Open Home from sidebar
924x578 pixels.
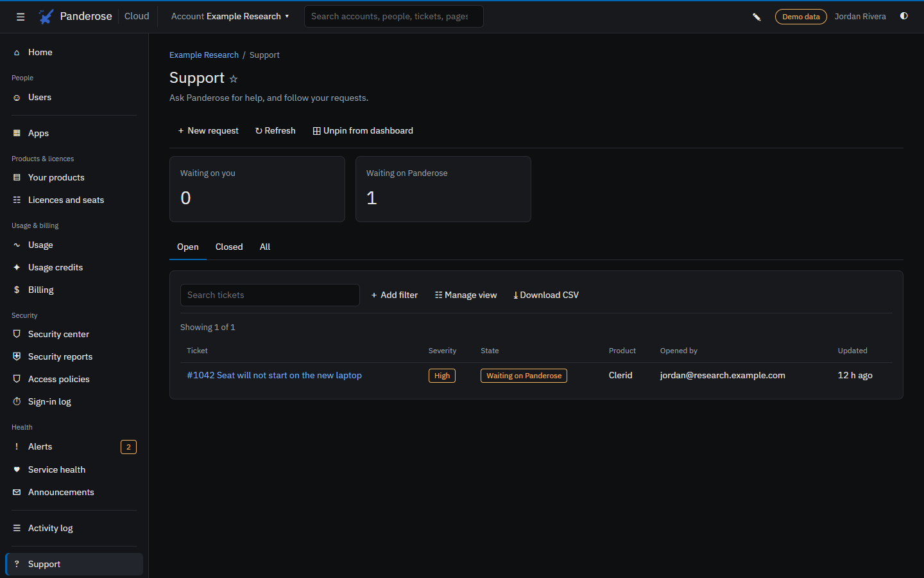point(74,53)
